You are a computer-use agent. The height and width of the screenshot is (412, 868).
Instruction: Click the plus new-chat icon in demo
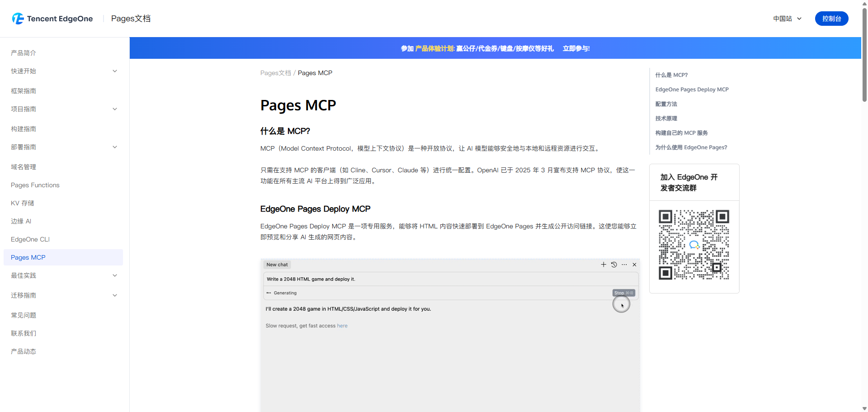point(604,265)
